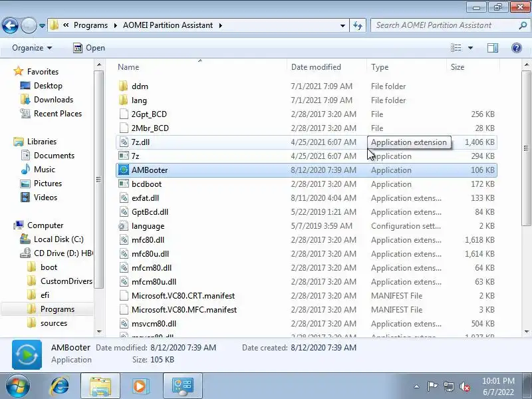Open address bar history dropdown
The height and width of the screenshot is (399, 532).
tap(342, 25)
